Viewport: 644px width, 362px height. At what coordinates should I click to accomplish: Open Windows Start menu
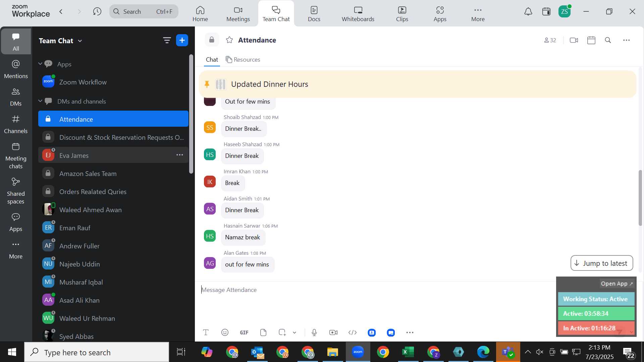[x=12, y=352]
